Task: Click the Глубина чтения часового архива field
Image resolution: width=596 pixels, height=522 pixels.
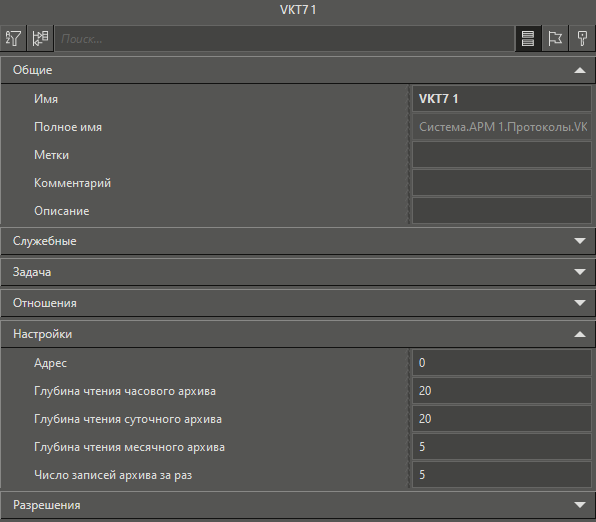Action: click(502, 391)
